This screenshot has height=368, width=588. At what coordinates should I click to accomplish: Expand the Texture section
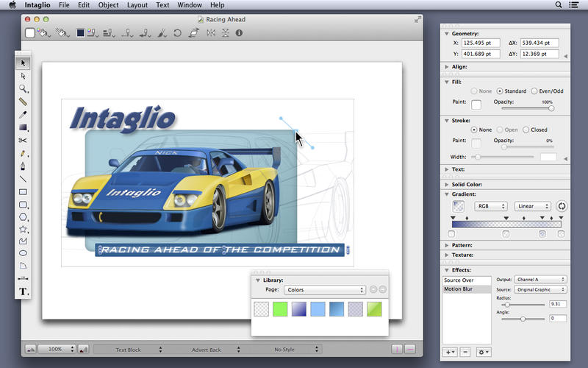[447, 255]
